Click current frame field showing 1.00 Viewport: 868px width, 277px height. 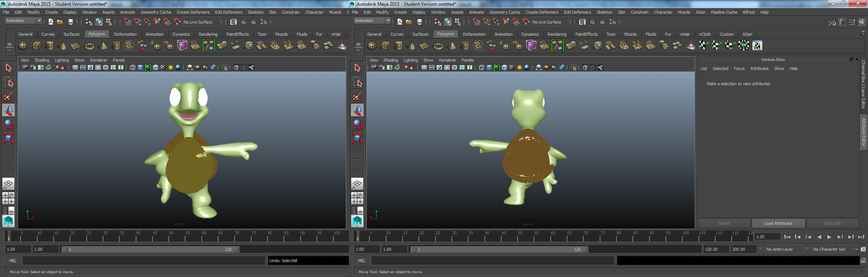pos(767,237)
